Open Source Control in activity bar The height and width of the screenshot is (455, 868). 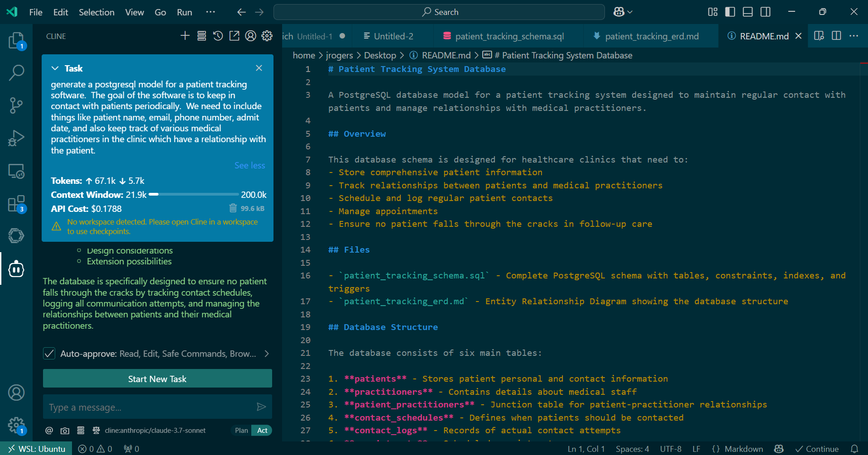pos(16,105)
